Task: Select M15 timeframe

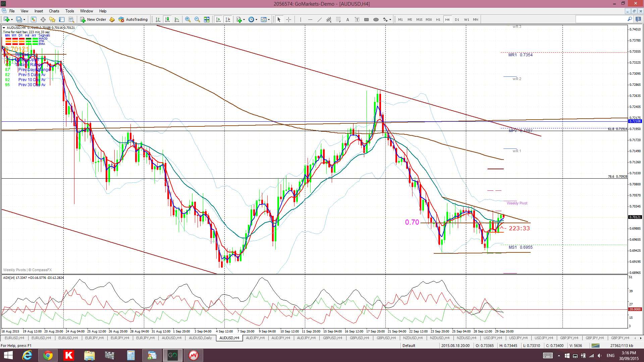Action: click(419, 19)
